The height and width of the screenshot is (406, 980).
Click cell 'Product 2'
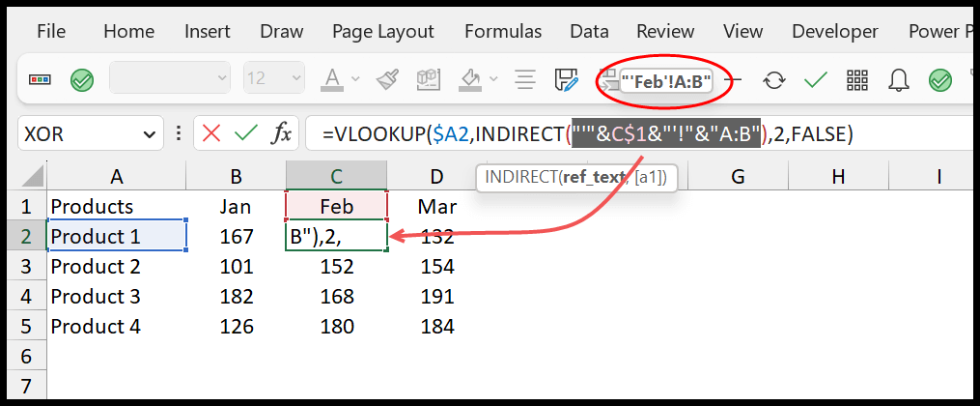click(x=116, y=267)
